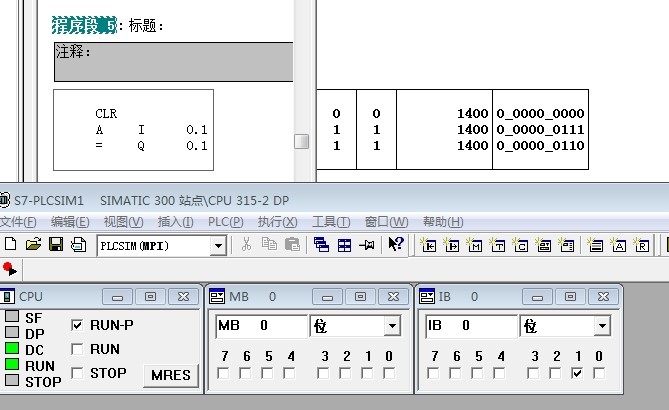Click the Copy icon in PLCSIM toolbar
The image size is (669, 410).
269,244
